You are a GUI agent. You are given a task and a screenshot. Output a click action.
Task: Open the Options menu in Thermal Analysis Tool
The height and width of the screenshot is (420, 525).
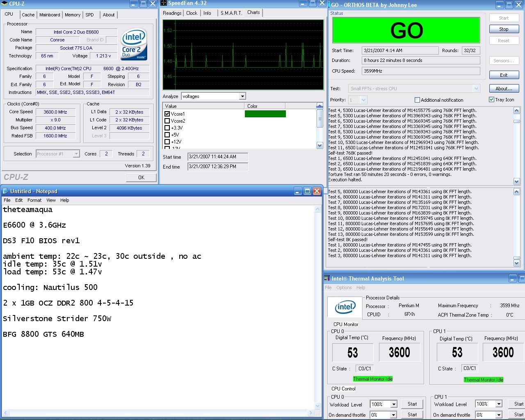tap(344, 288)
